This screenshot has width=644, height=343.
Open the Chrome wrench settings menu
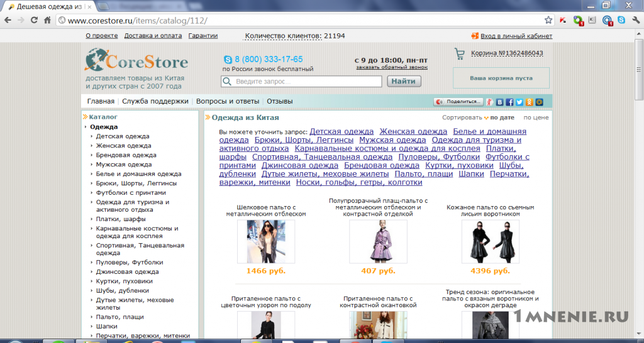(636, 20)
